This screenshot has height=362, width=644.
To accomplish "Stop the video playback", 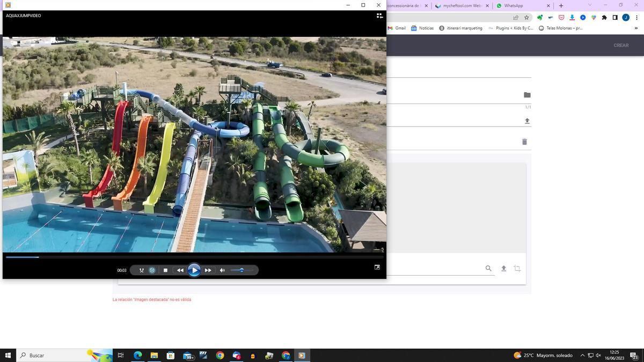I will 165,270.
